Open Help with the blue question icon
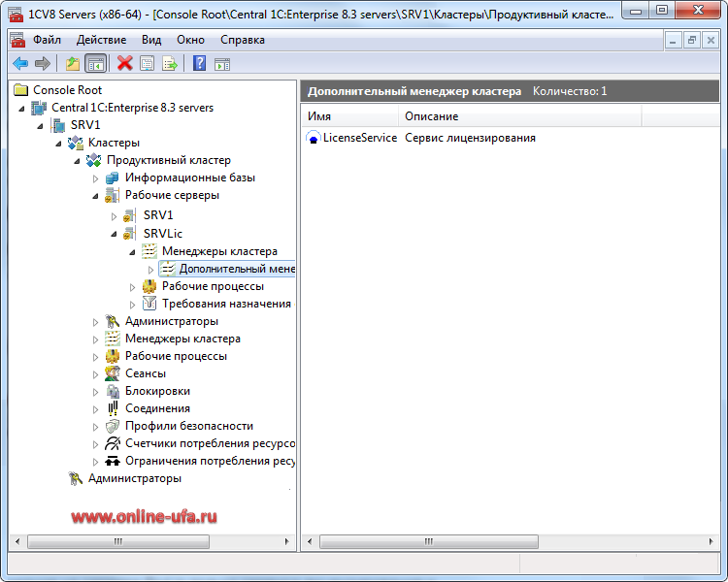This screenshot has height=582, width=728. [199, 63]
